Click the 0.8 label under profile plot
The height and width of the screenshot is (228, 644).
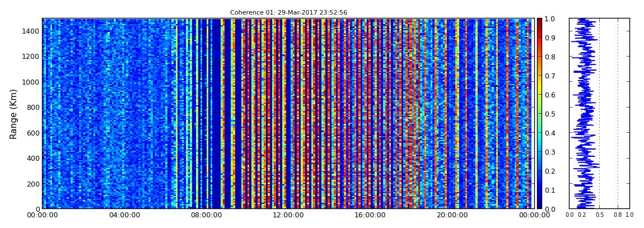click(x=618, y=215)
